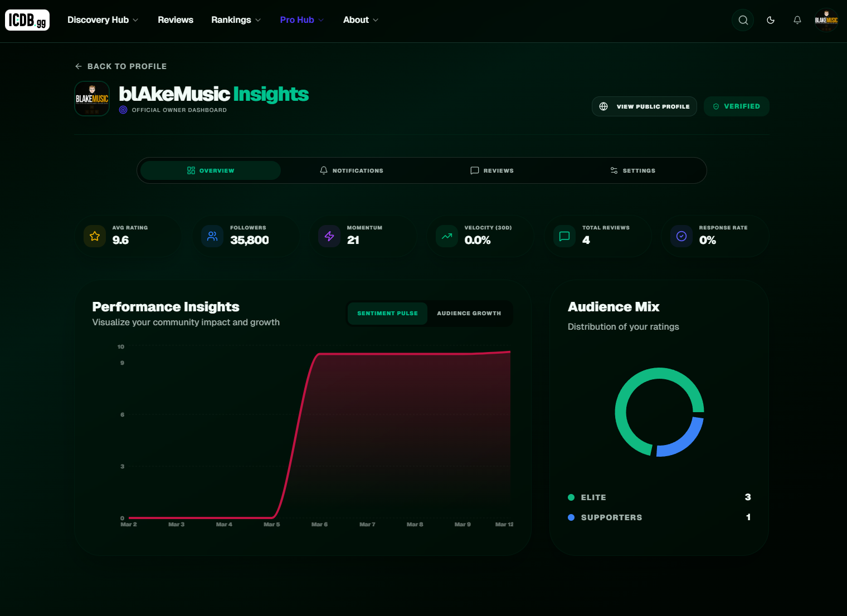Click the green Elite legend dot
The width and height of the screenshot is (847, 616).
[x=571, y=497]
